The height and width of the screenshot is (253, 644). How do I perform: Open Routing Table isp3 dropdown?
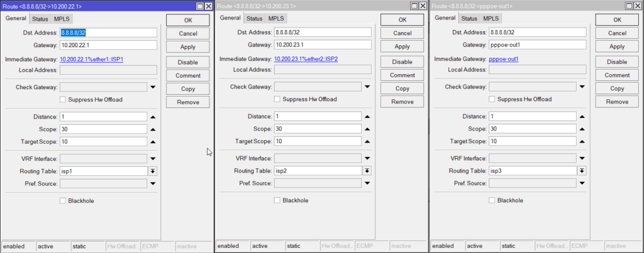click(582, 171)
